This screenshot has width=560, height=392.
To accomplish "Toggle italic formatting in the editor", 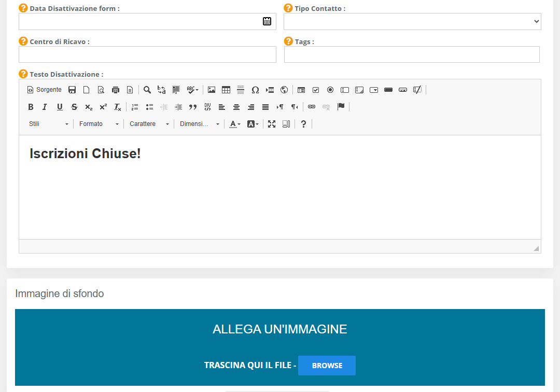I will click(x=44, y=106).
